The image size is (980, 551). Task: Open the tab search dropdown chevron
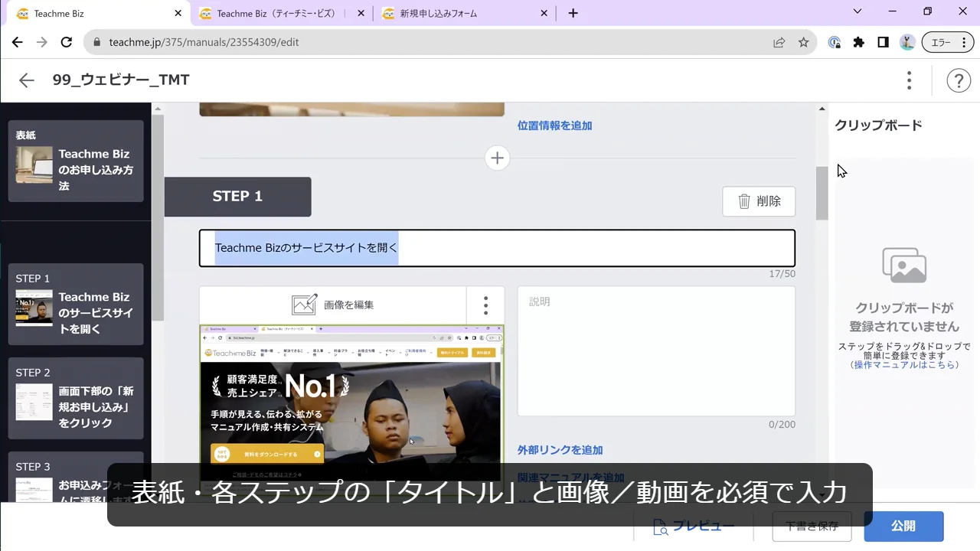(857, 11)
